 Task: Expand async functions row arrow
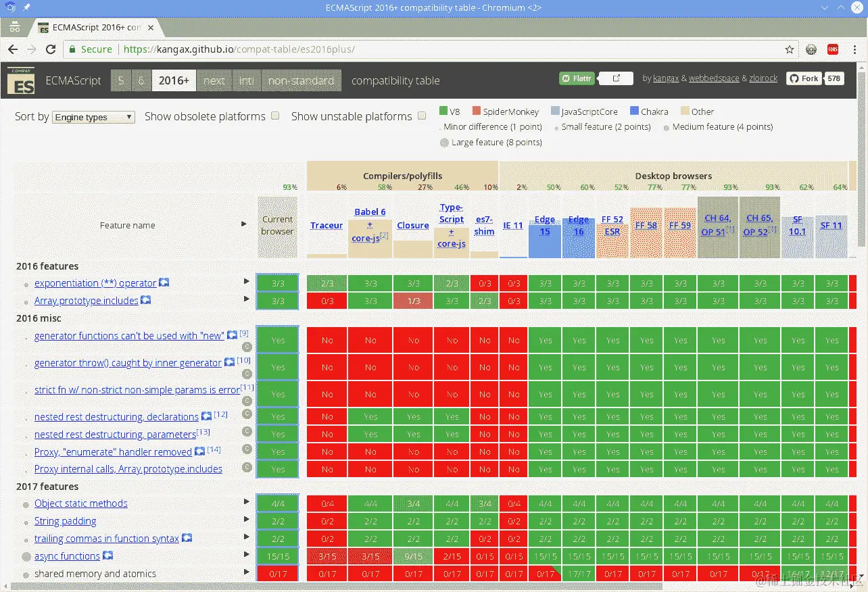247,554
